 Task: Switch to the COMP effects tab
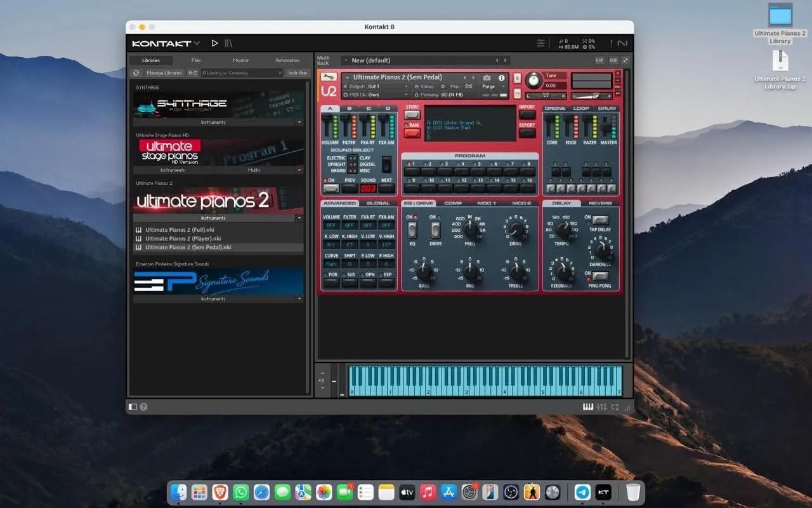point(453,203)
